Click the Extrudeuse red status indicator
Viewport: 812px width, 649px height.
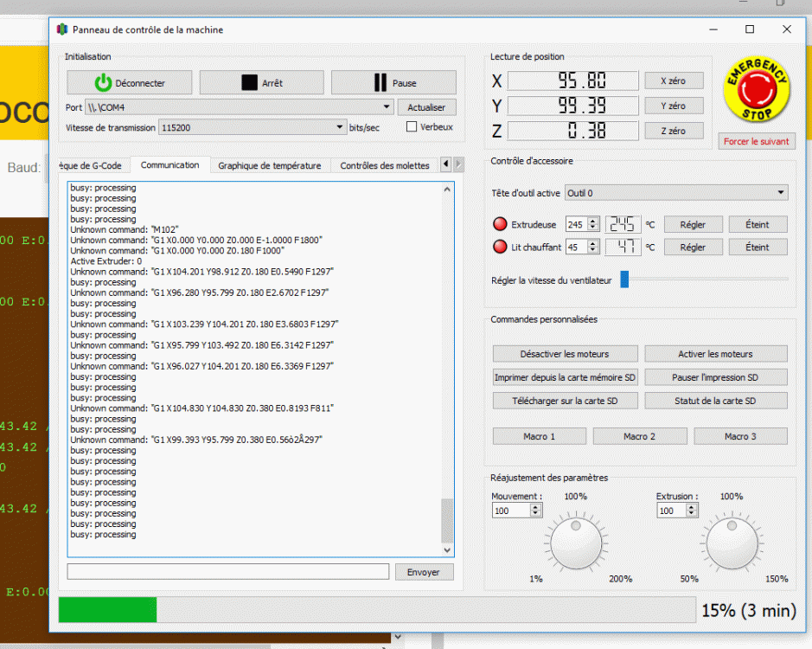500,224
